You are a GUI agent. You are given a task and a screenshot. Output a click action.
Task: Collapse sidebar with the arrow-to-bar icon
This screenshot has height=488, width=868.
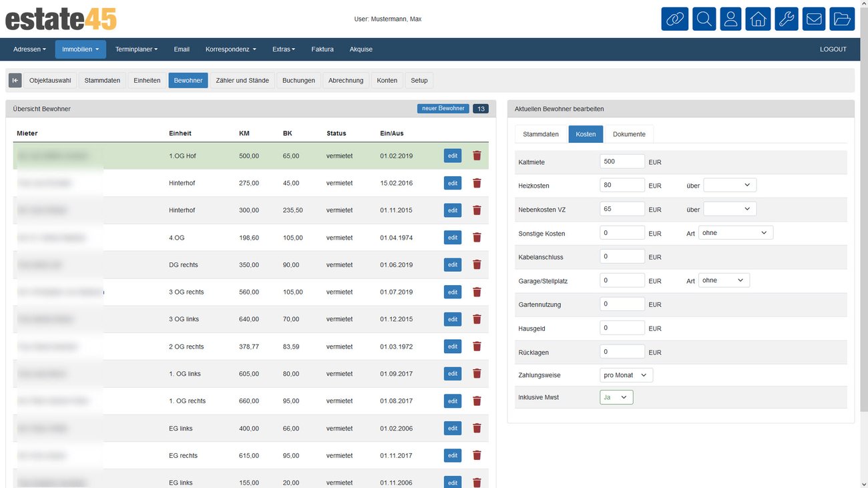tap(15, 80)
